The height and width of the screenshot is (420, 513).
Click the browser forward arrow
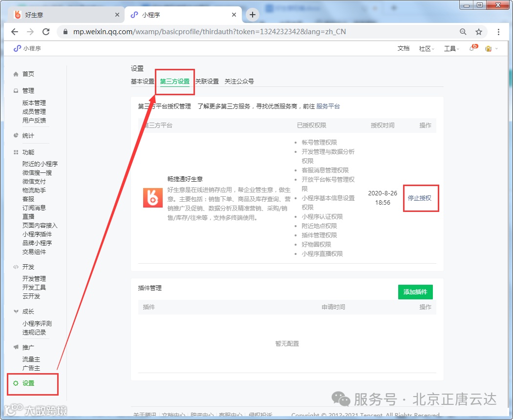pyautogui.click(x=30, y=32)
